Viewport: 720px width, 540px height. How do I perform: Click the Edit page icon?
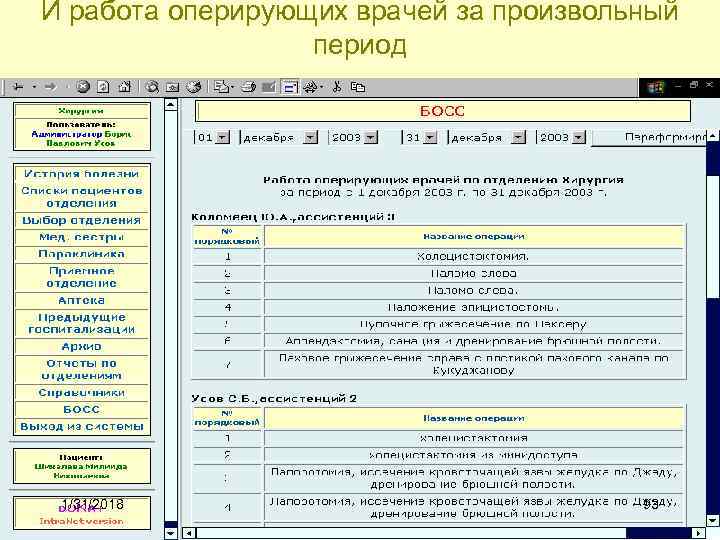(268, 87)
